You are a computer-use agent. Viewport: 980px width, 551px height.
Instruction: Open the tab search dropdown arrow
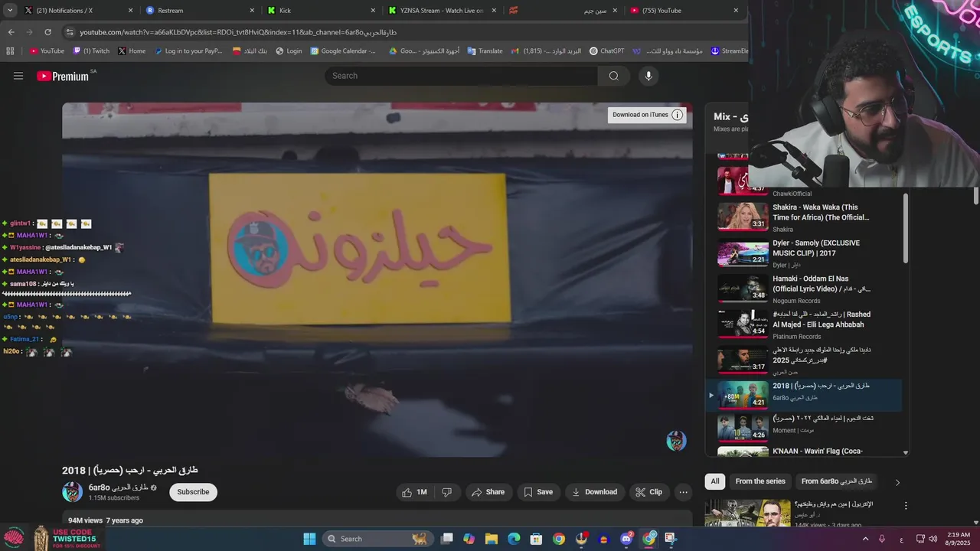tap(8, 11)
